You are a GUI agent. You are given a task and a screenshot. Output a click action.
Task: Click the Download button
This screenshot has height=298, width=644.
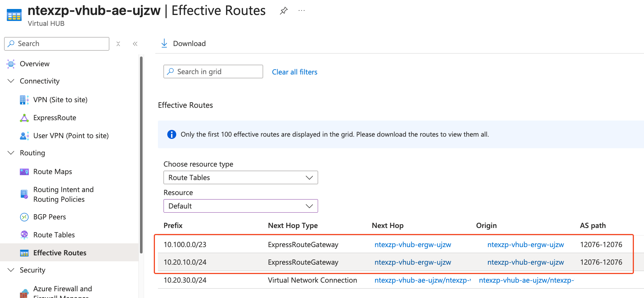coord(183,43)
